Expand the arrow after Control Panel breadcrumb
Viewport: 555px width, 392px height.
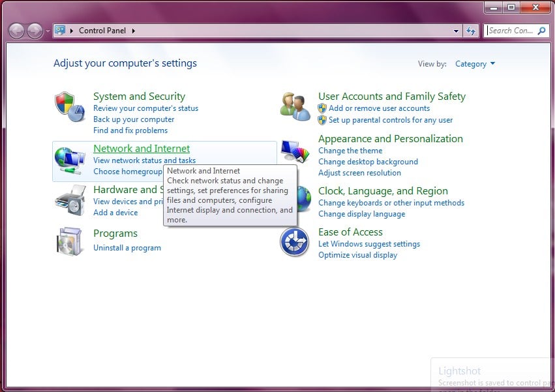[134, 31]
